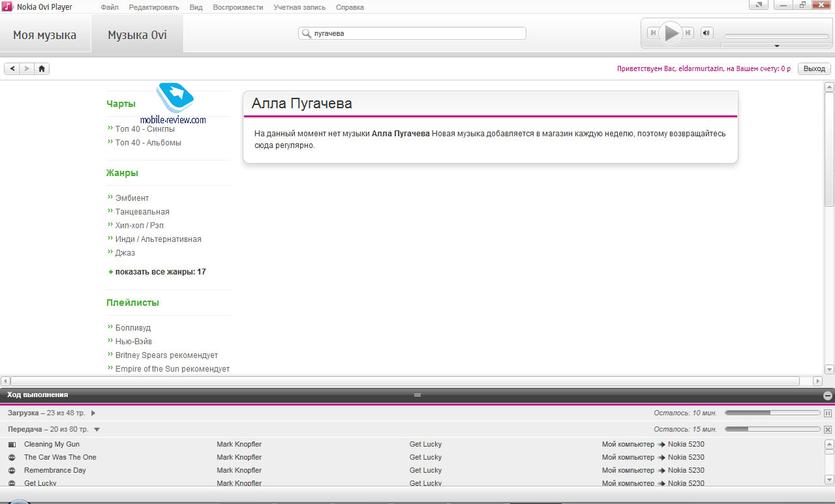Image resolution: width=835 pixels, height=504 pixels.
Task: Open the Джаз genre
Action: click(x=125, y=252)
